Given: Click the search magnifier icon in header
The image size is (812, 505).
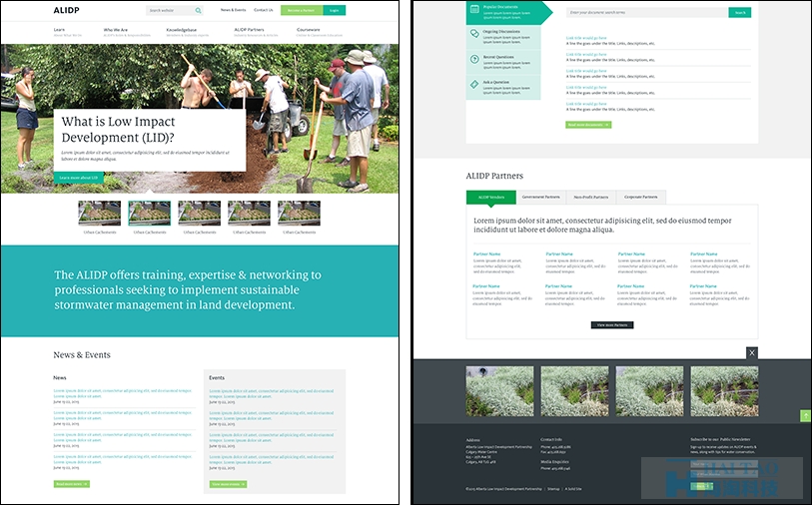Looking at the screenshot, I should click(199, 10).
